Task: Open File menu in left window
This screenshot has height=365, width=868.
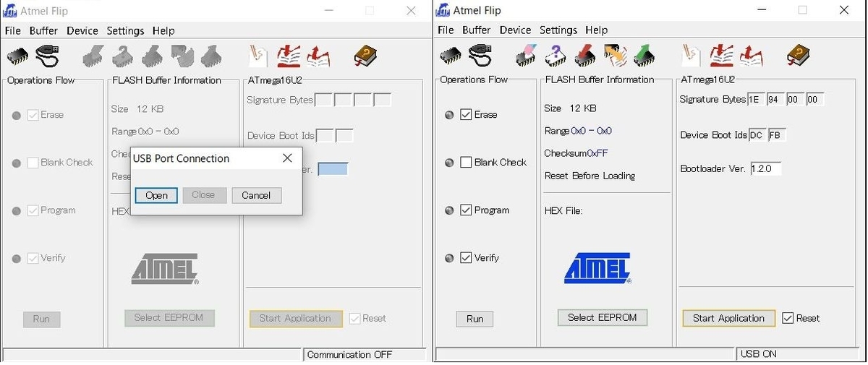Action: [x=13, y=30]
